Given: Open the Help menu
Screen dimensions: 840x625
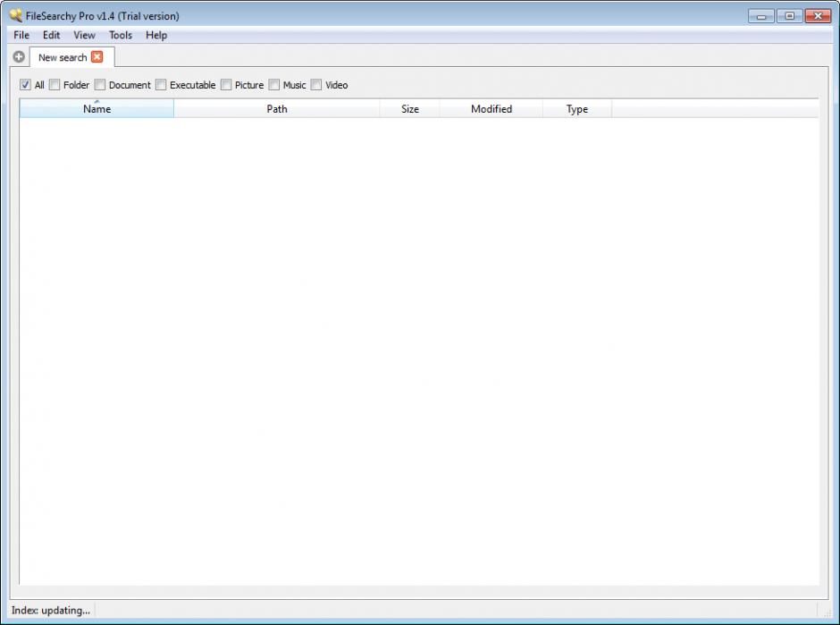Looking at the screenshot, I should pos(156,35).
